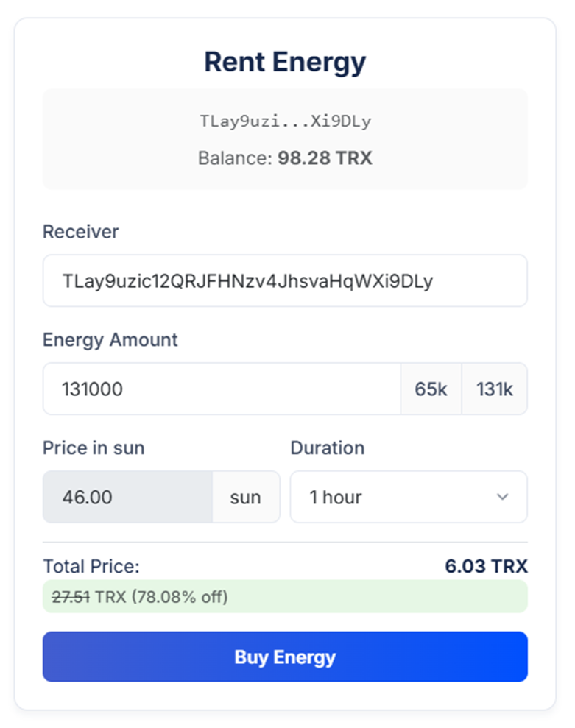The height and width of the screenshot is (728, 575).
Task: Click the sun unit suffix label
Action: 246,497
